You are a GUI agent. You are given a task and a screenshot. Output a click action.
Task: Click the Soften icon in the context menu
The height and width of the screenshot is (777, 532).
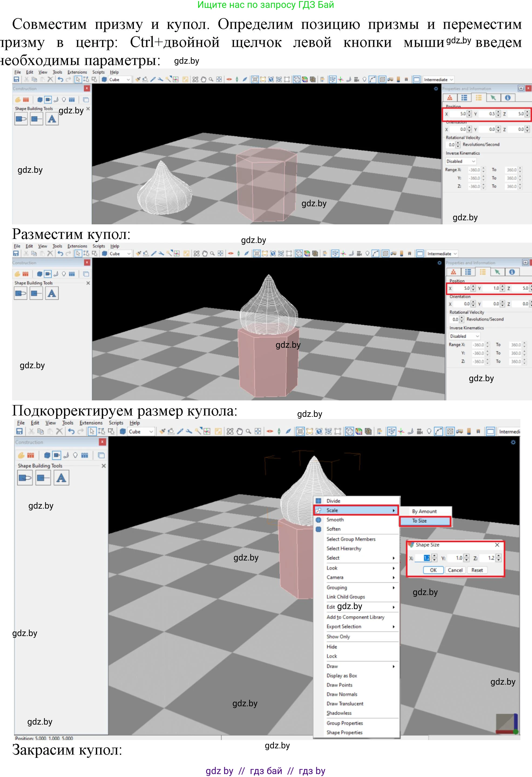tap(318, 529)
